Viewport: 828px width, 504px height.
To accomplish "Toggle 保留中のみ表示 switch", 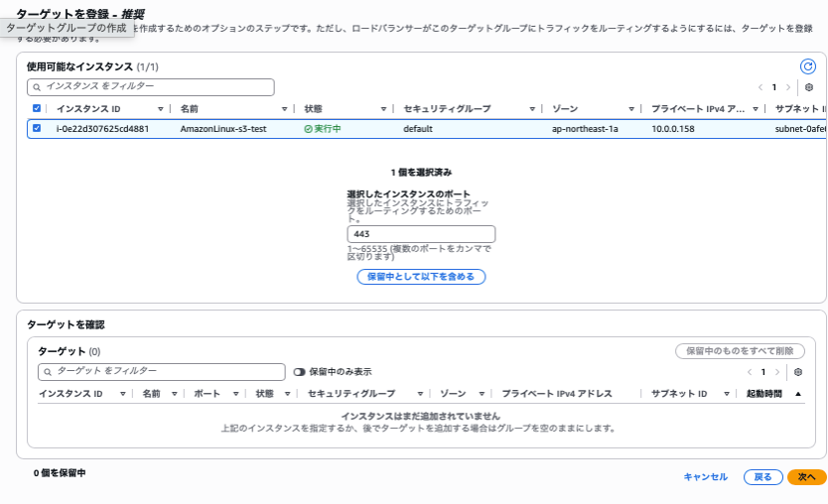I will pos(300,372).
